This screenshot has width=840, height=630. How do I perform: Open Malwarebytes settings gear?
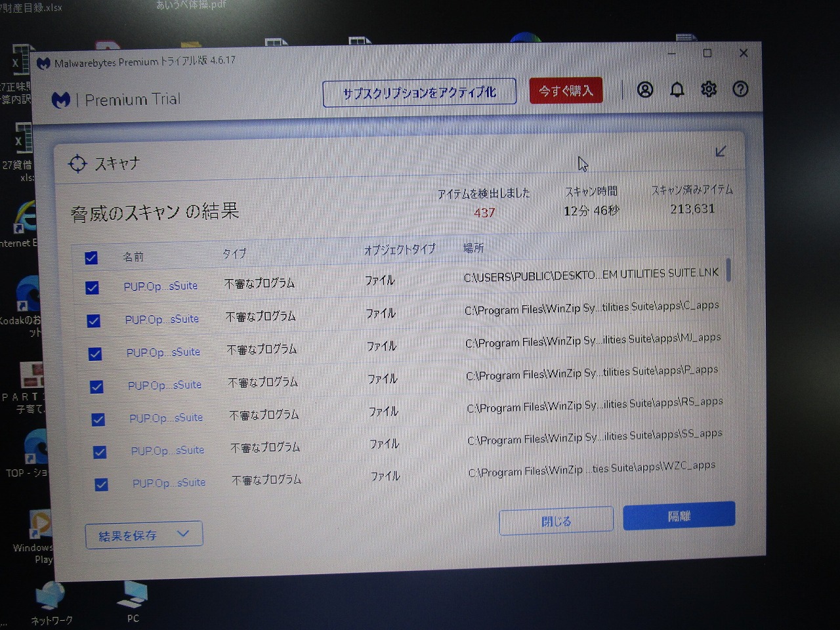pyautogui.click(x=709, y=89)
